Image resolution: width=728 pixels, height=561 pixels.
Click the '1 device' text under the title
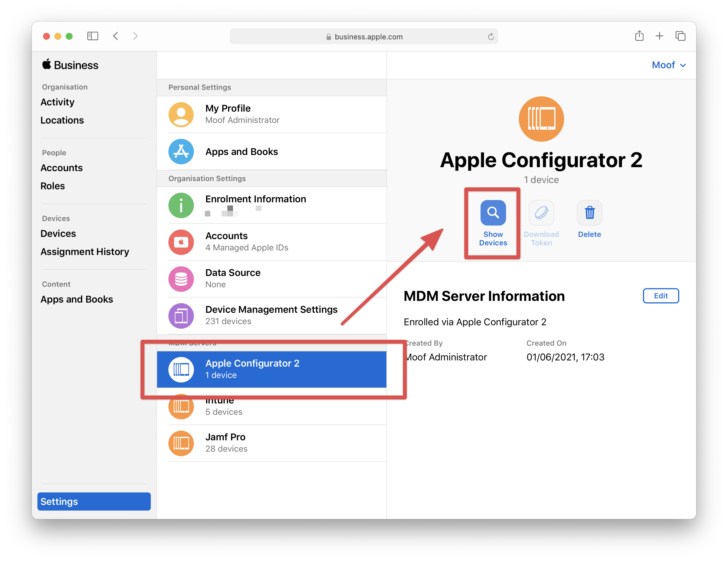coord(541,180)
